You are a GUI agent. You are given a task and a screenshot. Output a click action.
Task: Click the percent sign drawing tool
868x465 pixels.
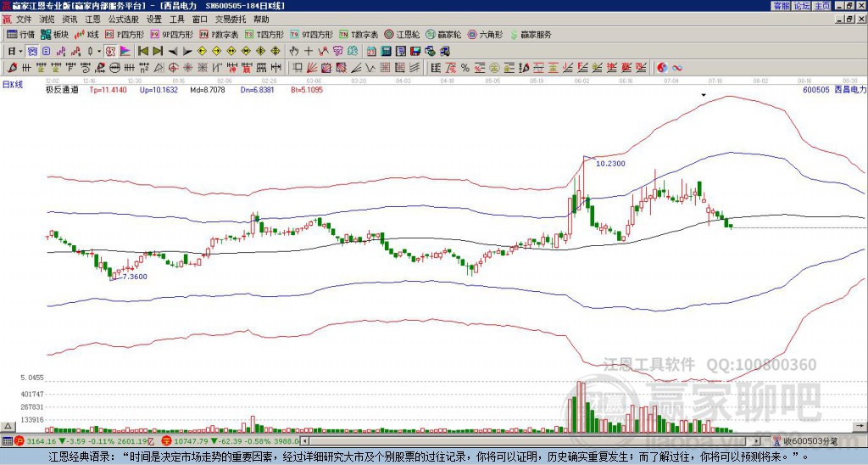tap(465, 68)
